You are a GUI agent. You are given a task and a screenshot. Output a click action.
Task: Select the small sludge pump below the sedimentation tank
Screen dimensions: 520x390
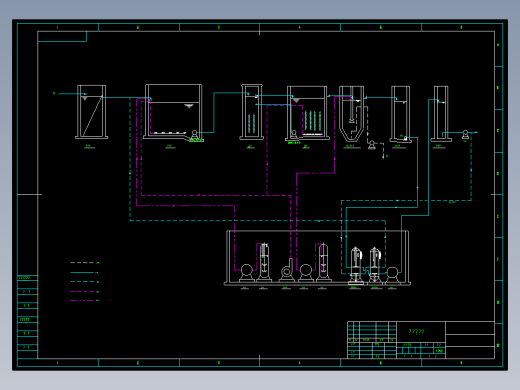[372, 145]
